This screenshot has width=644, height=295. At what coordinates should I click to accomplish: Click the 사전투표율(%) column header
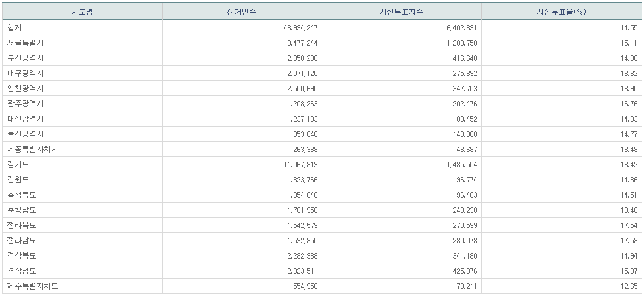[x=561, y=12]
